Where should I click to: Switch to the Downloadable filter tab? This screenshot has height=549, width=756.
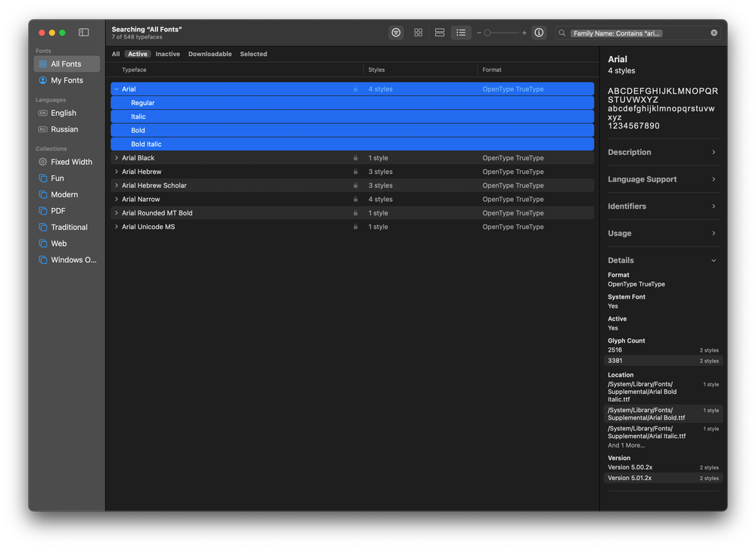click(210, 54)
